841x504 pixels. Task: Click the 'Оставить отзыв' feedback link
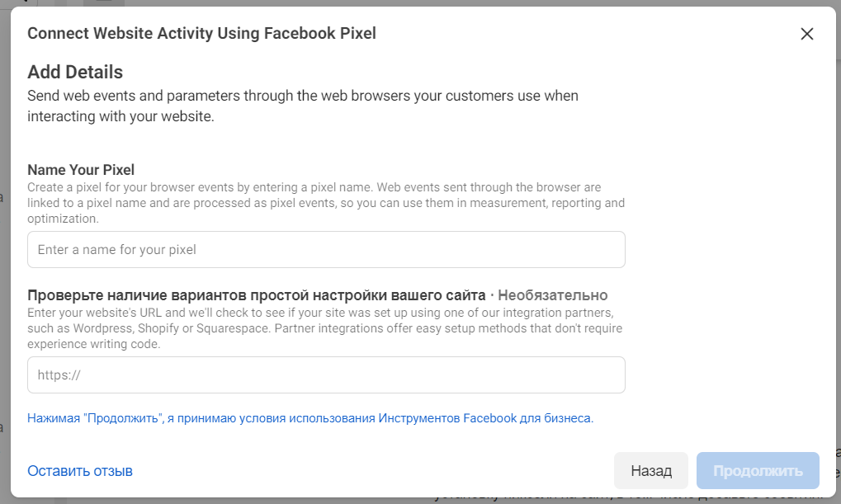pos(80,471)
